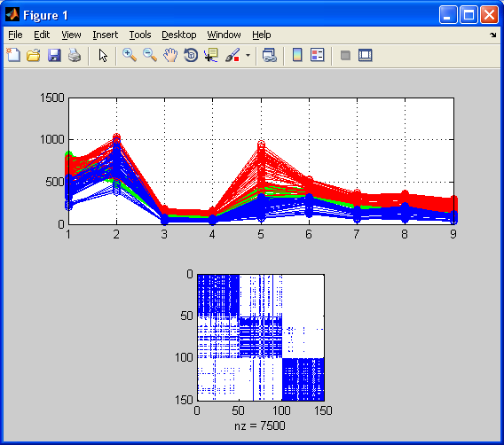Enable the Pan hand tool
This screenshot has width=504, height=445.
[170, 55]
